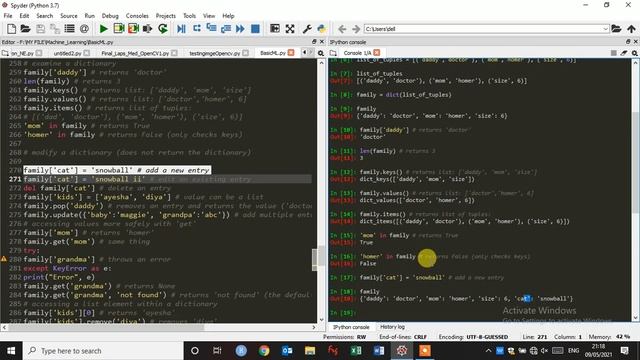
Task: Switch to the untitled2.py editor tab
Action: pos(67,53)
